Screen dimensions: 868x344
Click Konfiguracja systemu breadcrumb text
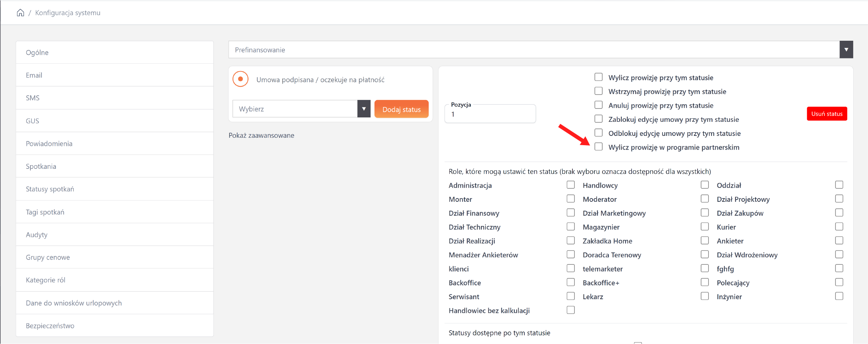[67, 13]
